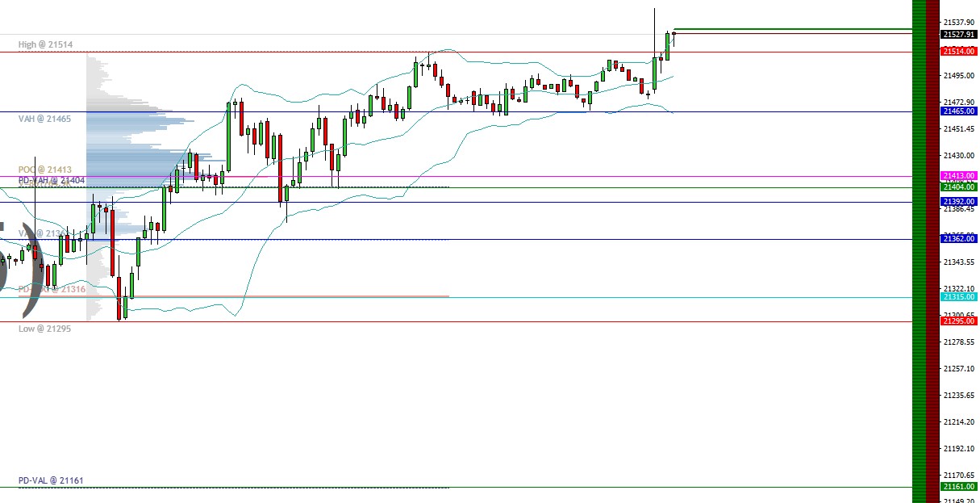Click the "POC @ 21413" label
The width and height of the screenshot is (980, 503).
coord(45,170)
